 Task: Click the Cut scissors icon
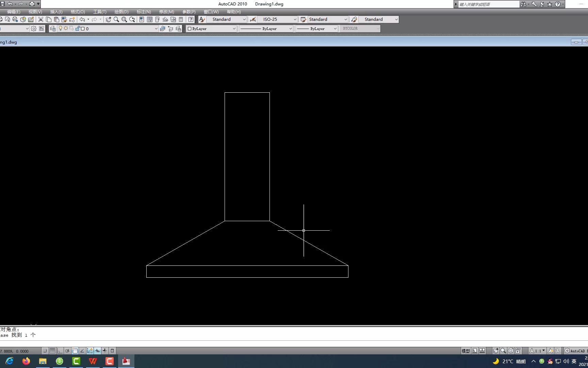[41, 19]
